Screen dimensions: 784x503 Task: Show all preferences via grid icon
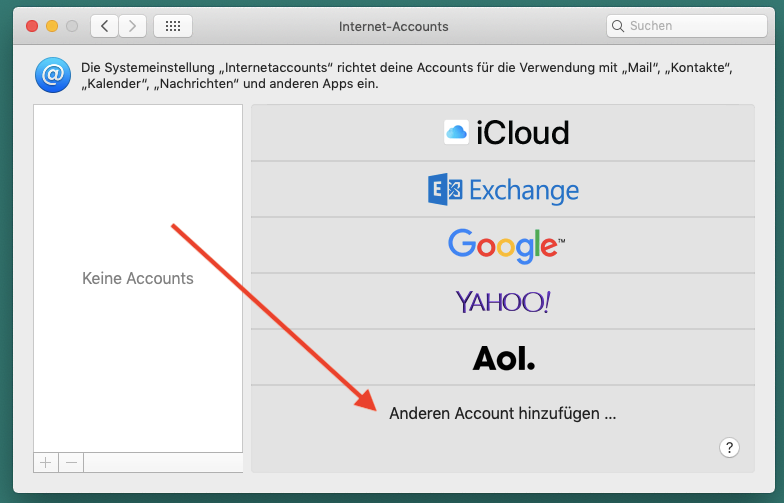[x=172, y=26]
